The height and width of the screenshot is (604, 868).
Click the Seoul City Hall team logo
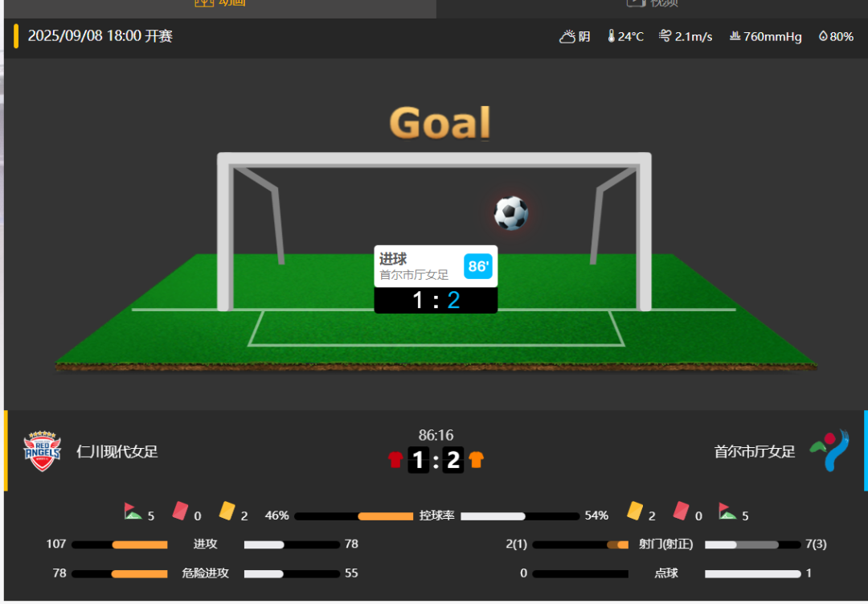[829, 450]
